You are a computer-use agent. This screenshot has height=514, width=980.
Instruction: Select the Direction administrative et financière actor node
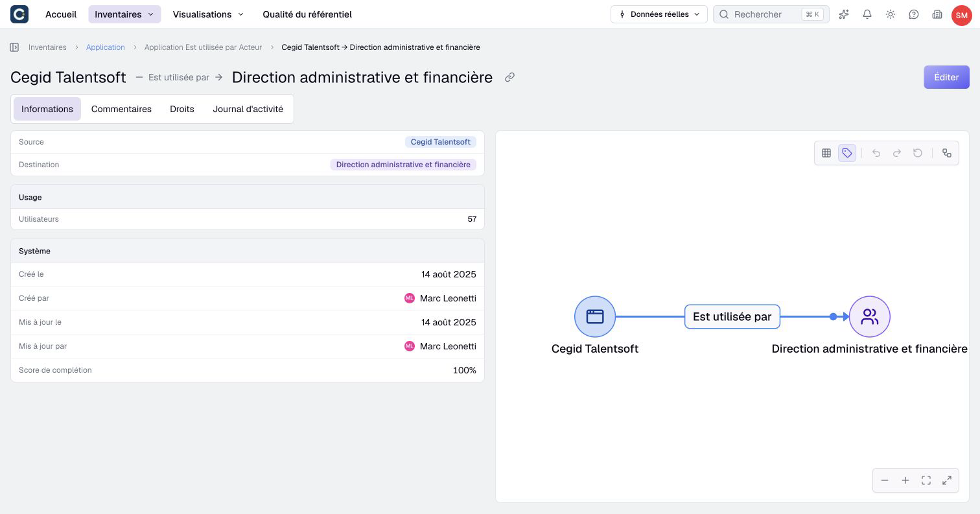tap(870, 316)
